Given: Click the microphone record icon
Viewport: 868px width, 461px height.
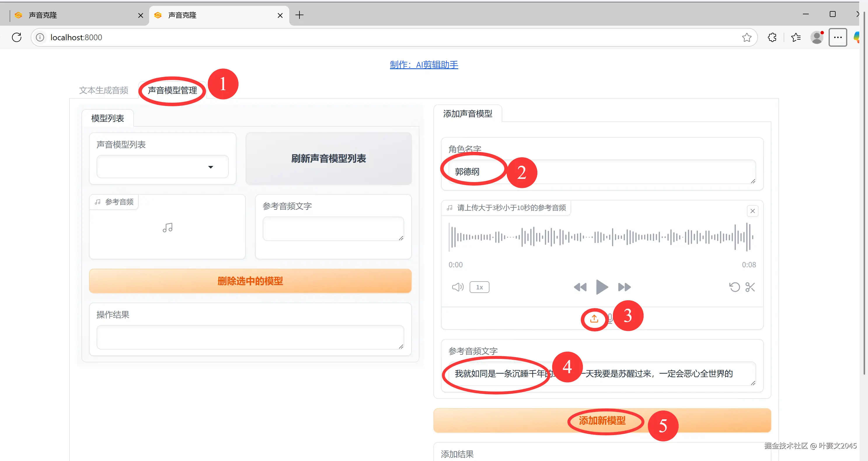Looking at the screenshot, I should (610, 318).
